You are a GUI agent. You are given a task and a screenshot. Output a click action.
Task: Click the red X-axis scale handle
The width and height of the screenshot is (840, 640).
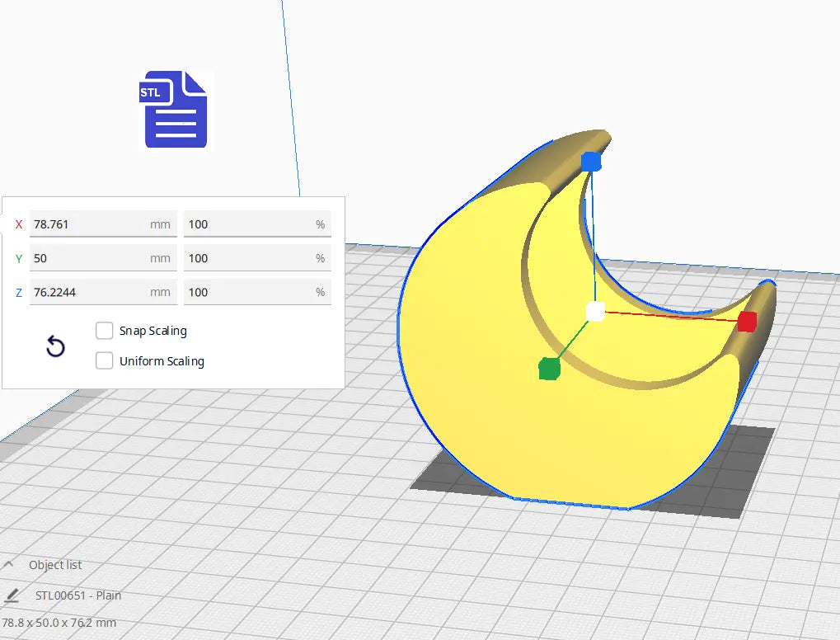click(747, 322)
